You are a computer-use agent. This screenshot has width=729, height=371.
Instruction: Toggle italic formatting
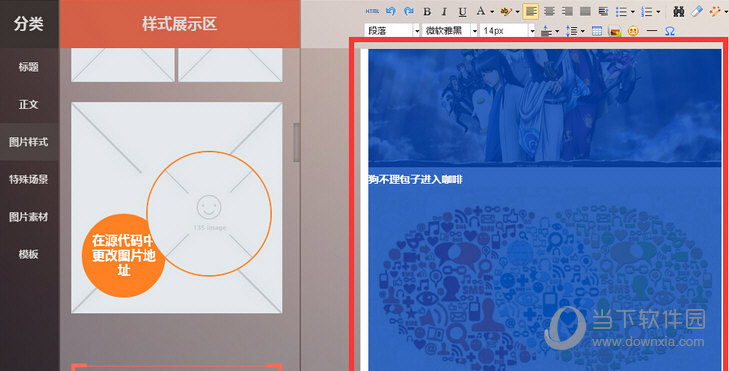444,12
